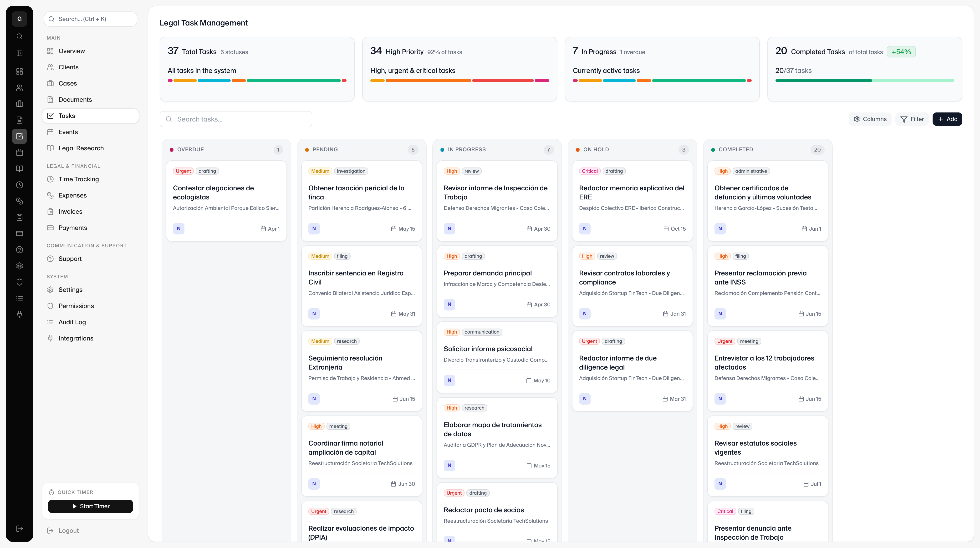Open Documents in the sidebar menu
The height and width of the screenshot is (548, 980).
coord(75,100)
